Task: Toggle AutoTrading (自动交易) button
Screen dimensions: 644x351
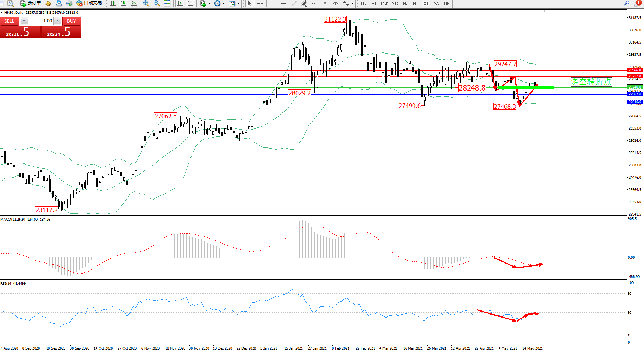Action: pos(89,3)
